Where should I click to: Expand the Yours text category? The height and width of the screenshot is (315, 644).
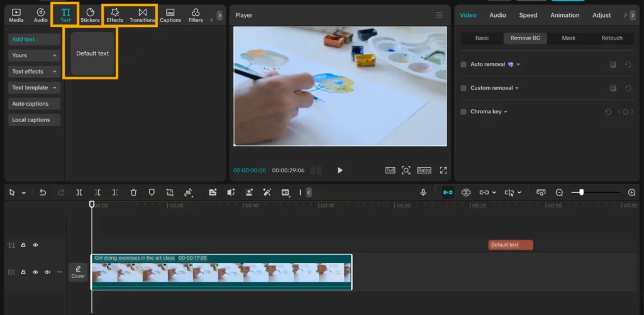pyautogui.click(x=34, y=55)
